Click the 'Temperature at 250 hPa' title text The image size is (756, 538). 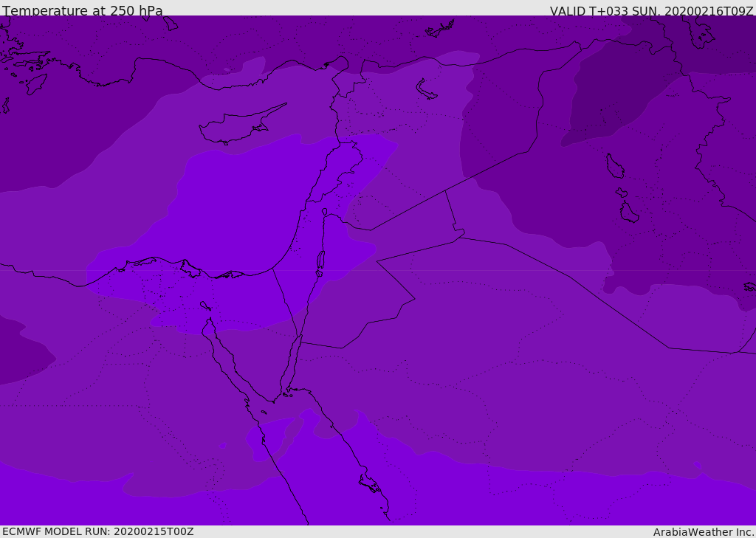[83, 10]
